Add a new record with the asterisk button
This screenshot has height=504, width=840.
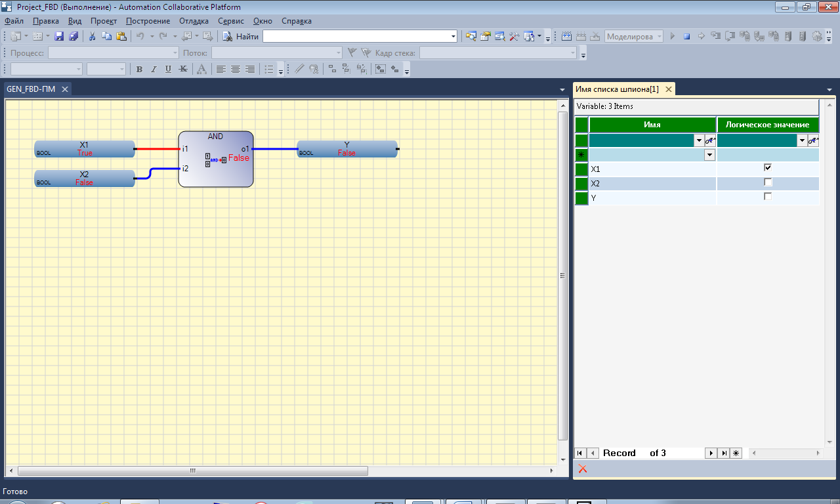point(736,453)
